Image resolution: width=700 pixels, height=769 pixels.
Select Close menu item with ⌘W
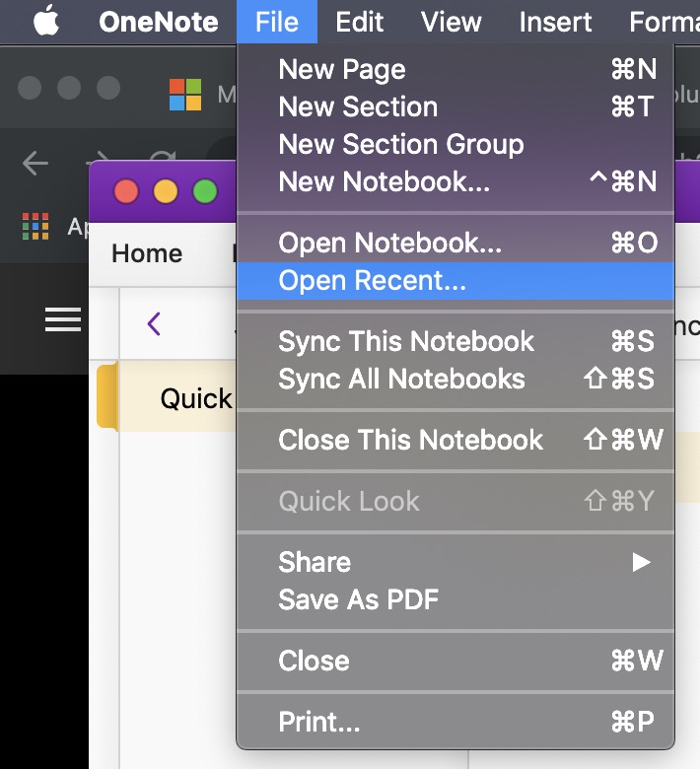tap(455, 661)
